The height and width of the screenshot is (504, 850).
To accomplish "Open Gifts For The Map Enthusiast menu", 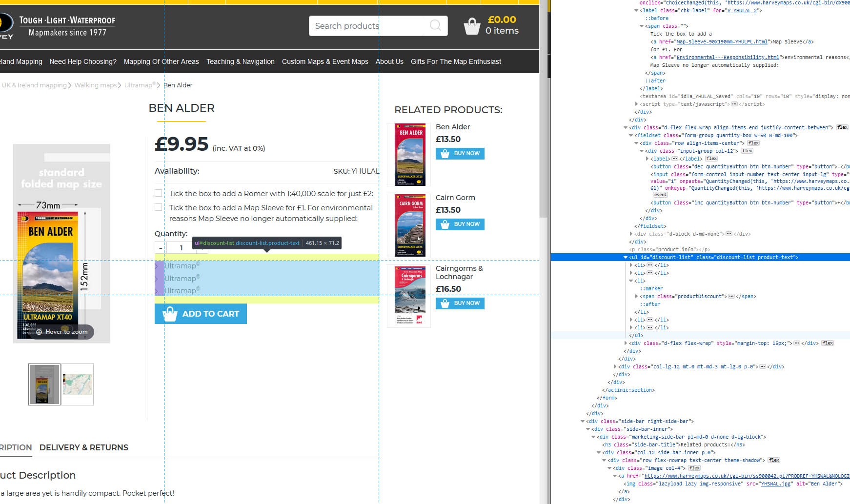I will point(456,61).
